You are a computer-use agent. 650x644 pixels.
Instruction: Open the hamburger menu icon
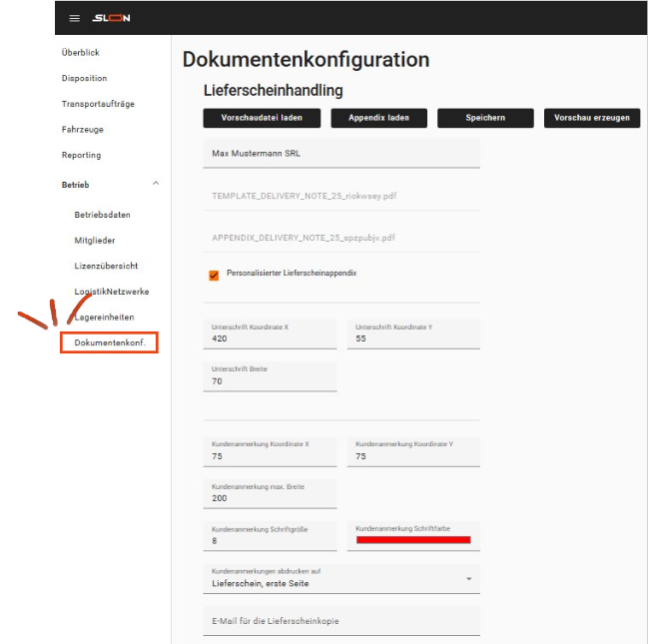coord(74,18)
